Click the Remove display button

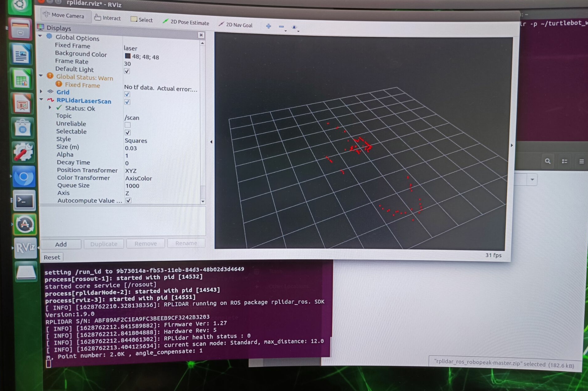coord(145,244)
